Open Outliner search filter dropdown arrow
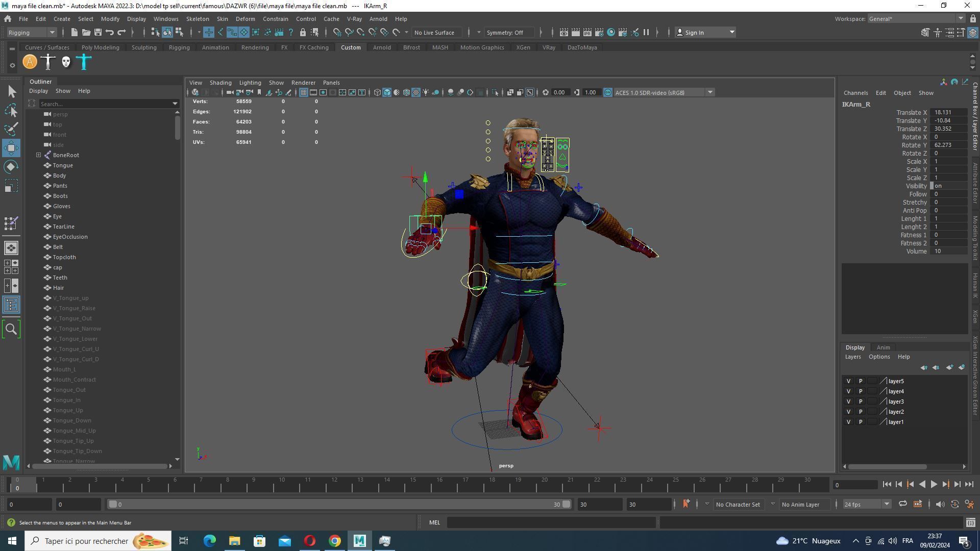This screenshot has height=551, width=980. [x=175, y=104]
